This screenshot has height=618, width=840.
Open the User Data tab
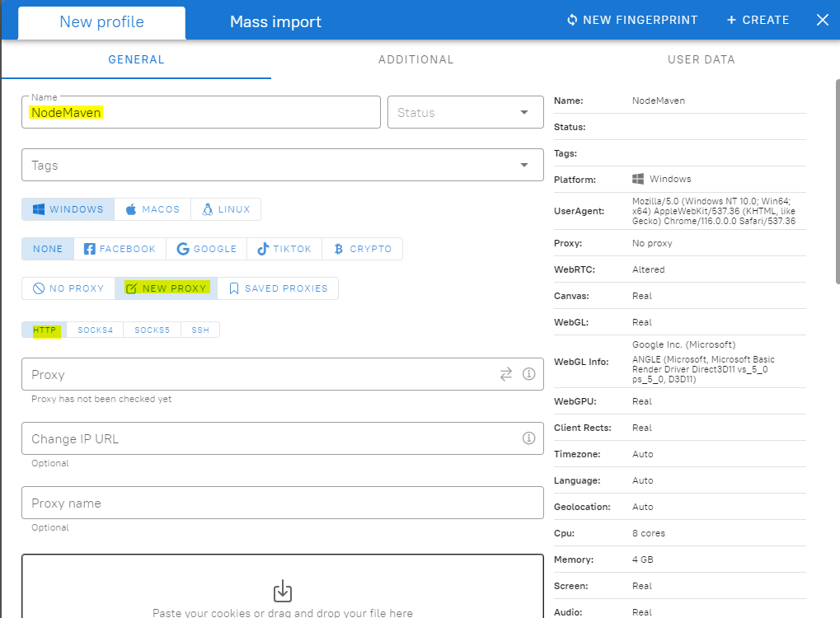[x=701, y=59]
